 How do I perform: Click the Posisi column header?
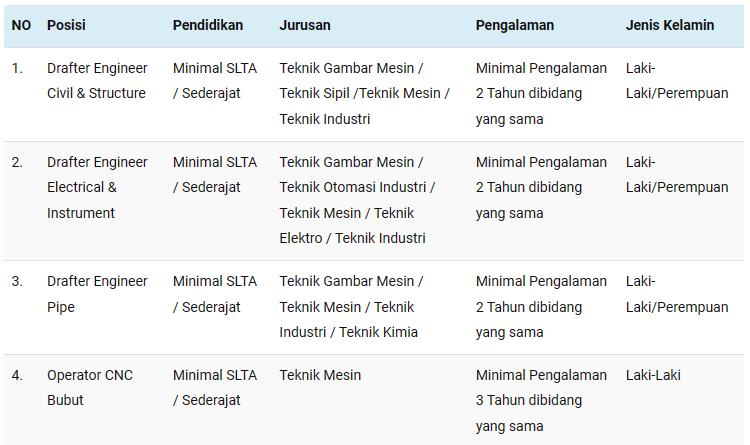click(66, 25)
